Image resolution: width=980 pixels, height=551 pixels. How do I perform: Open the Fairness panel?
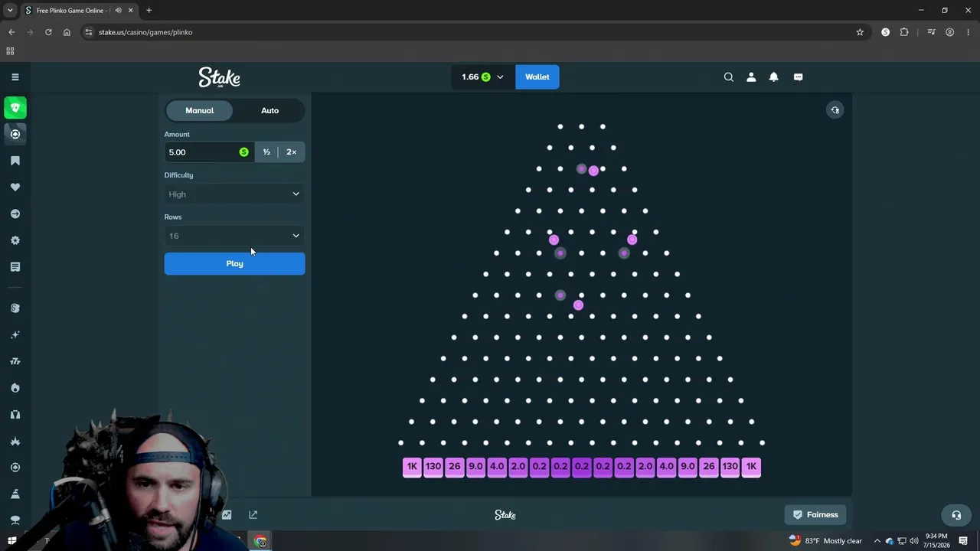coord(815,515)
